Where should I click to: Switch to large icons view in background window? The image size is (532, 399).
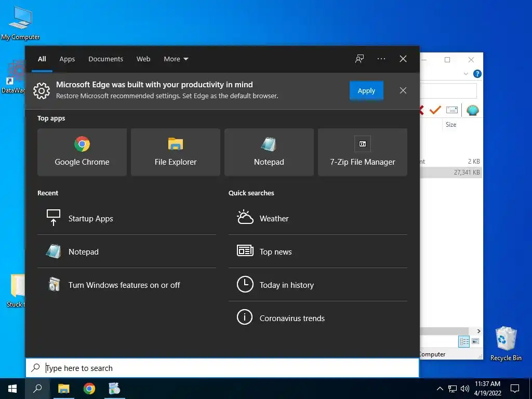point(476,341)
